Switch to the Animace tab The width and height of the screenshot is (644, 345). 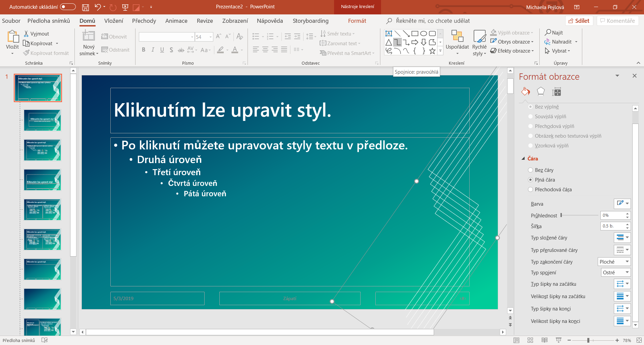(x=176, y=21)
